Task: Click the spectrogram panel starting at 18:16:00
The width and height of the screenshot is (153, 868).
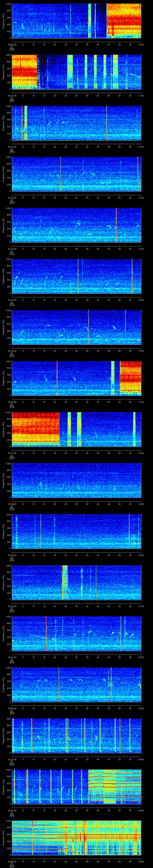Action: [x=77, y=378]
